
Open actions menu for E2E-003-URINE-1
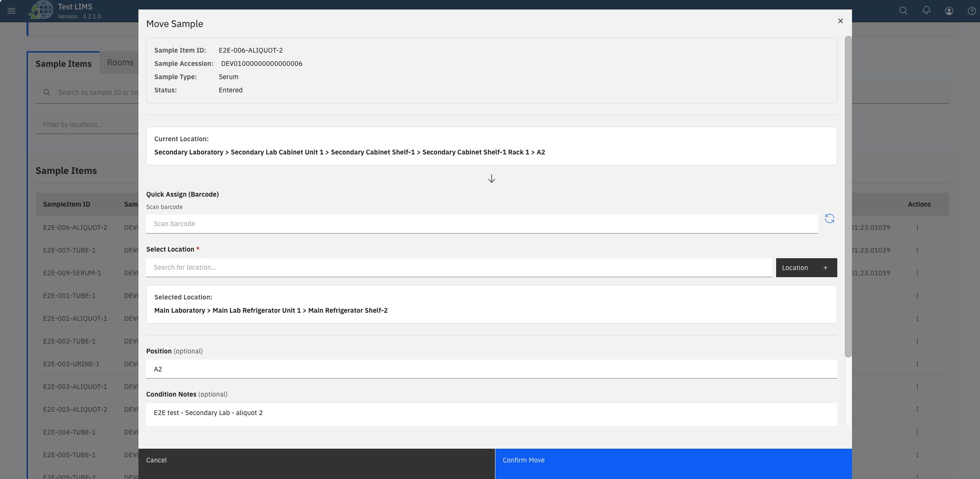pos(917,364)
